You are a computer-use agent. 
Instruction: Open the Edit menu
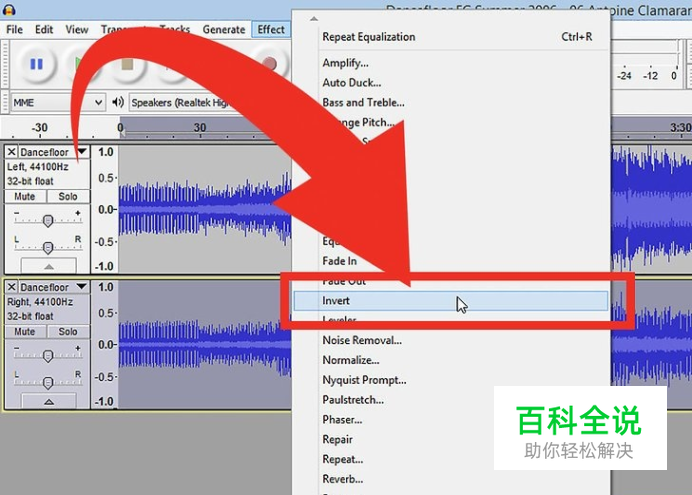click(x=44, y=30)
